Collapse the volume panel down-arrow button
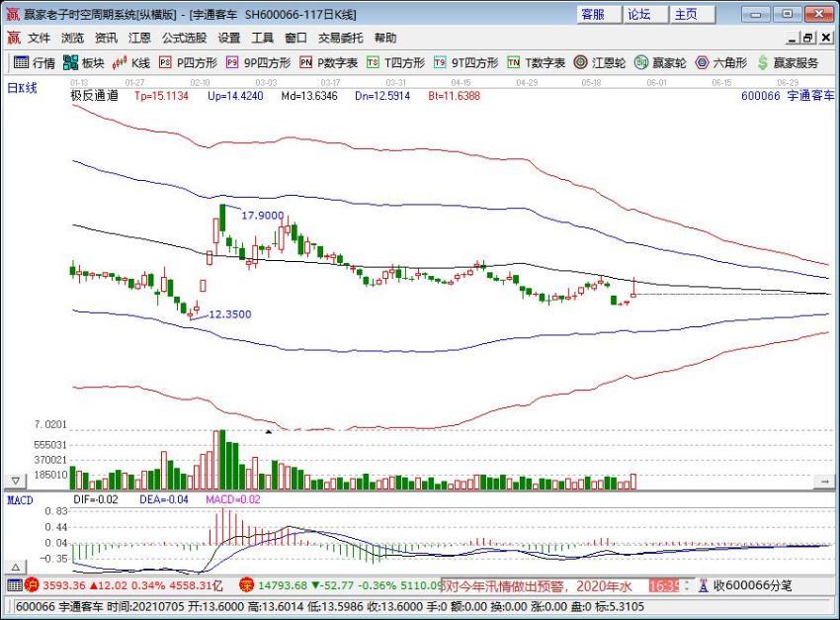 (15, 481)
